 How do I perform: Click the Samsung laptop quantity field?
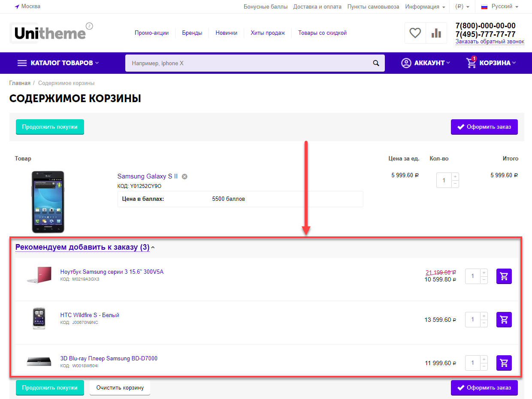(473, 276)
